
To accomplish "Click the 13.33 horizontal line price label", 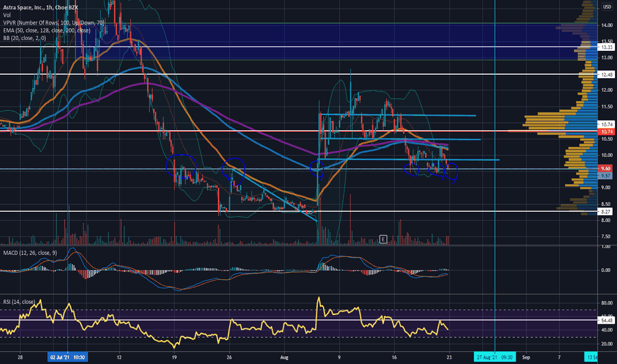I will 605,47.
